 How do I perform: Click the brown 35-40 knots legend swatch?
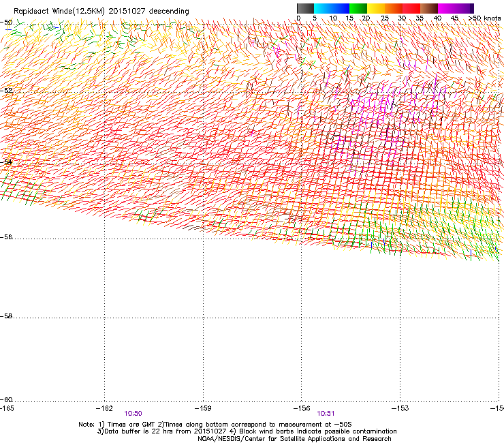pyautogui.click(x=429, y=8)
